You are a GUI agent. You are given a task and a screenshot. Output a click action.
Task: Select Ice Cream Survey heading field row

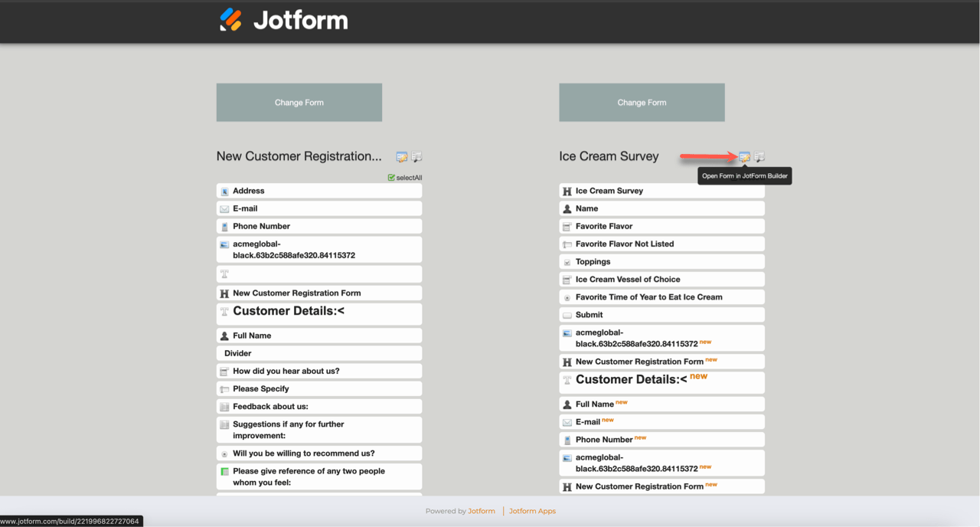pos(662,191)
